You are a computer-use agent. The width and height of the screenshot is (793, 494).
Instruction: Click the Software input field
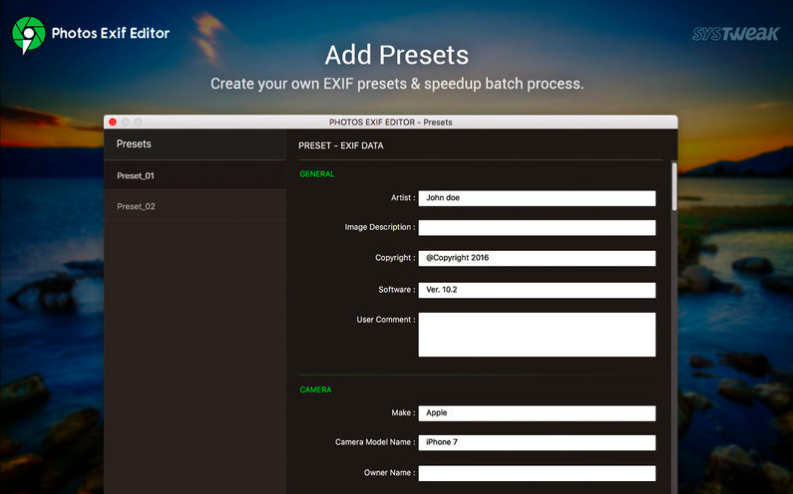point(537,290)
